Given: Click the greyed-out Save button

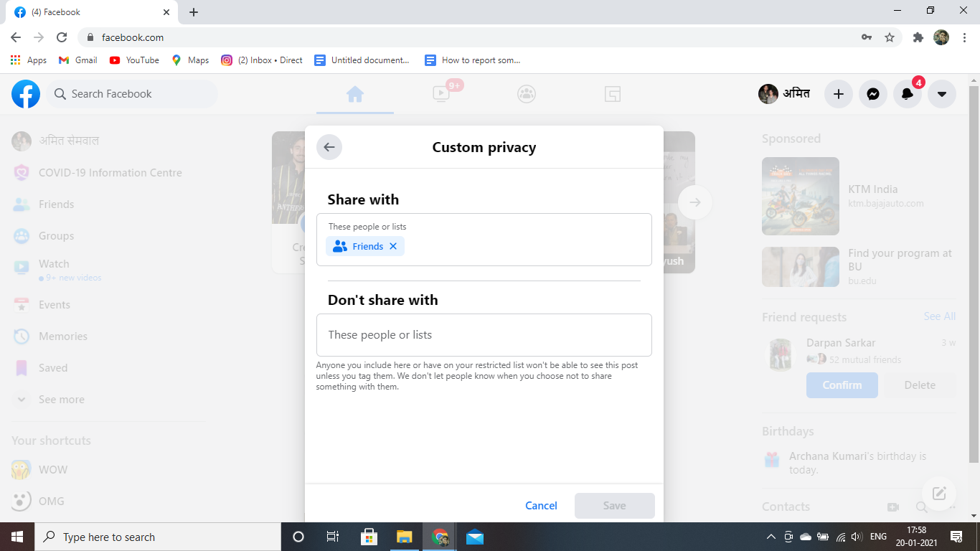Looking at the screenshot, I should 615,506.
